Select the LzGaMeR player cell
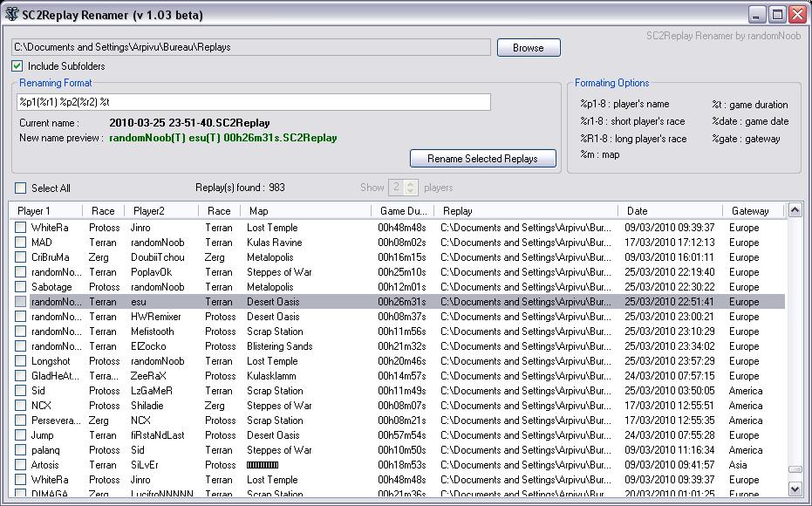The image size is (812, 506). 152,391
